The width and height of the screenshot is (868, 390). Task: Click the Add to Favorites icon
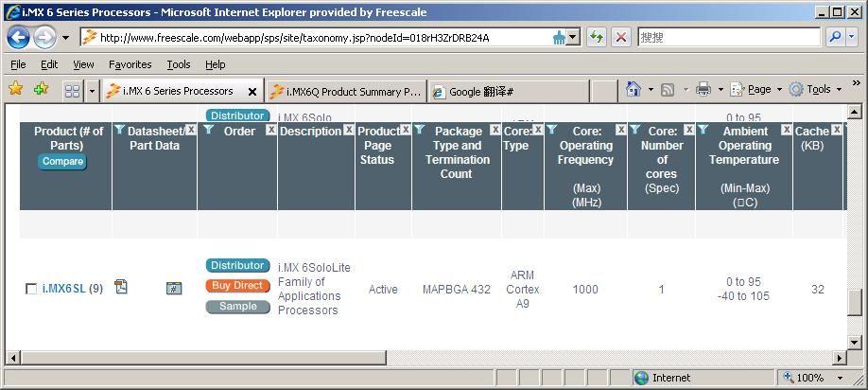42,89
